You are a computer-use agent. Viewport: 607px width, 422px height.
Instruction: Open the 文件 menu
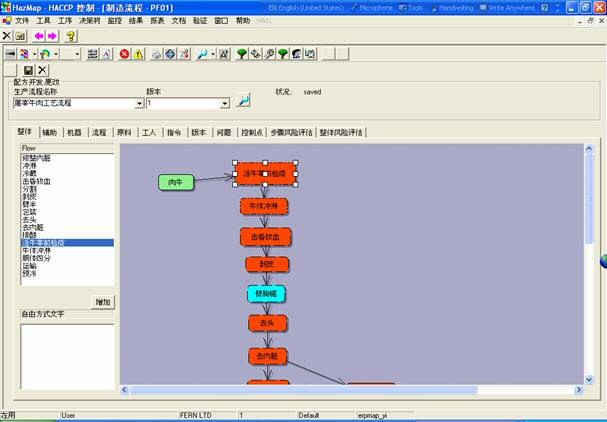[x=22, y=20]
